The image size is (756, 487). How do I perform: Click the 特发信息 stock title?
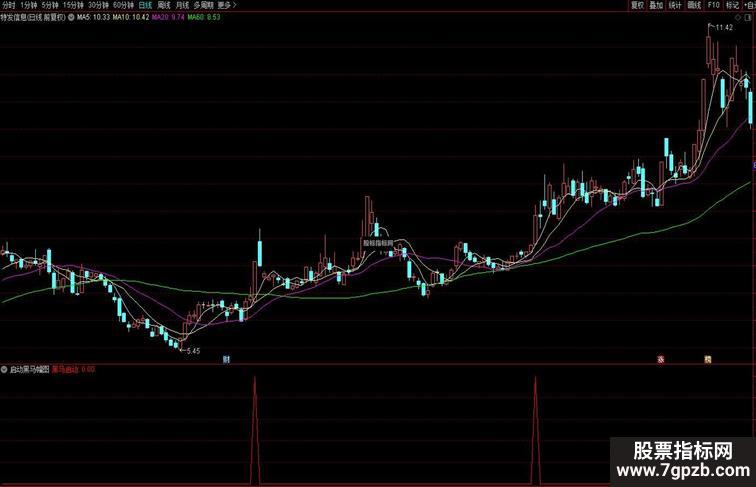click(33, 17)
